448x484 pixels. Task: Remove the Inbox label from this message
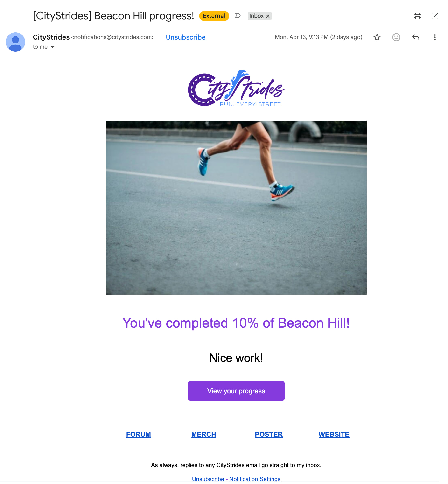[268, 16]
